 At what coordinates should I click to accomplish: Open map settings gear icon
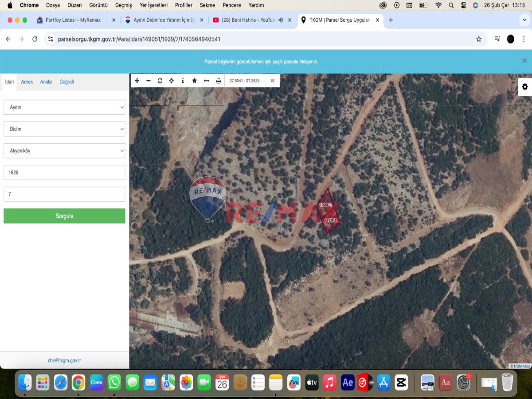525,87
